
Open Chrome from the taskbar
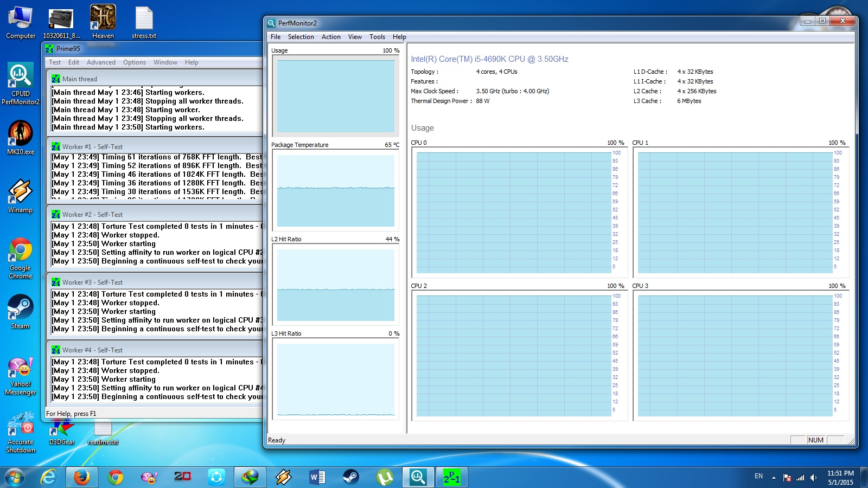tap(116, 477)
